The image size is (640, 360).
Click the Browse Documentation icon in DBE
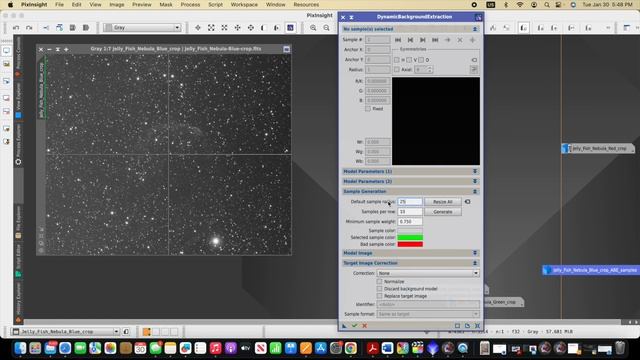(467, 326)
